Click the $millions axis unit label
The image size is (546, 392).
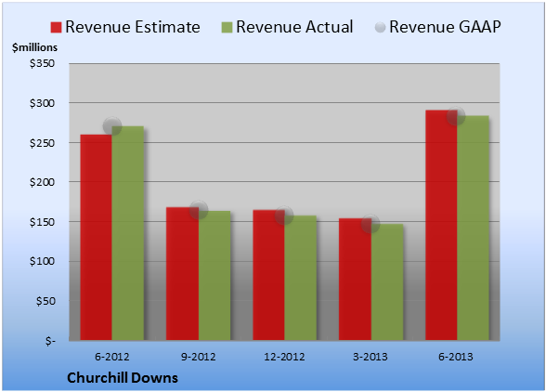[34, 47]
